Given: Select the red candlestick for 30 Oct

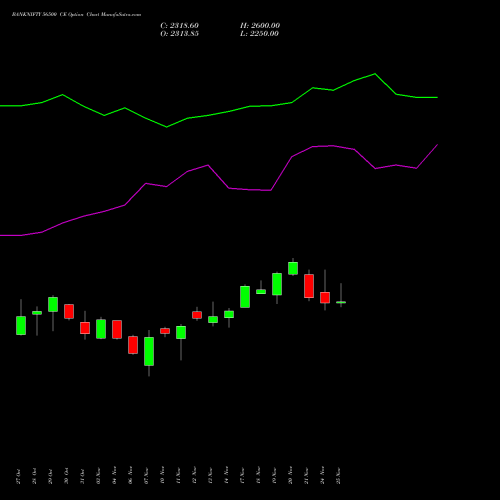Looking at the screenshot, I should tap(69, 311).
